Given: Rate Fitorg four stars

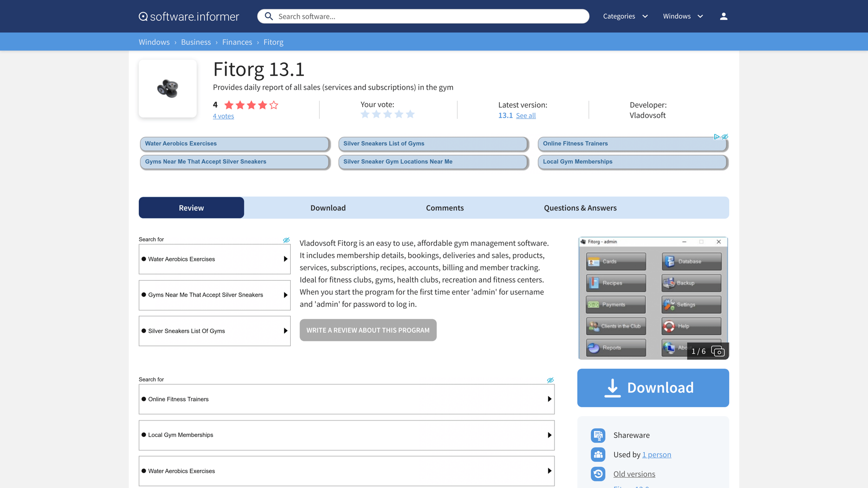Looking at the screenshot, I should [x=399, y=114].
